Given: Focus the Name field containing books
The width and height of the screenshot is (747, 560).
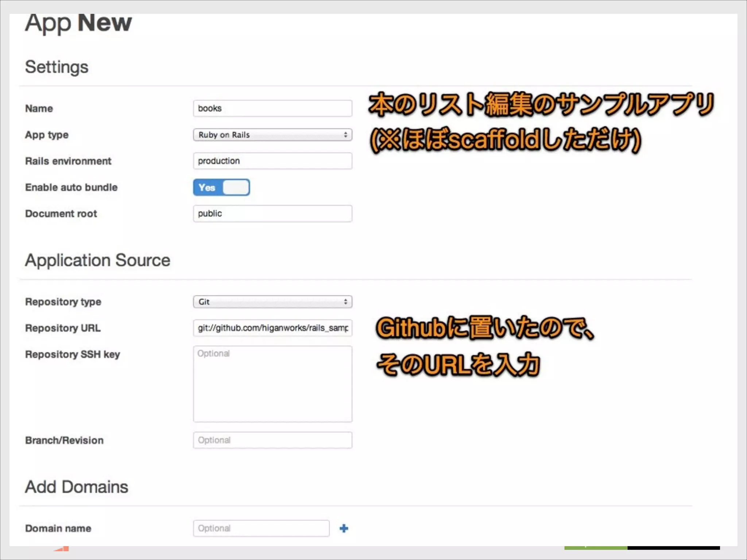Looking at the screenshot, I should click(272, 108).
